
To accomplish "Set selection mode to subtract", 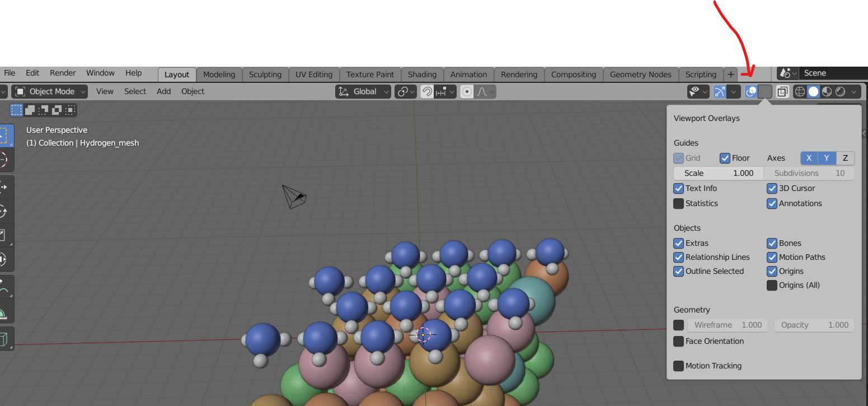I will [44, 110].
